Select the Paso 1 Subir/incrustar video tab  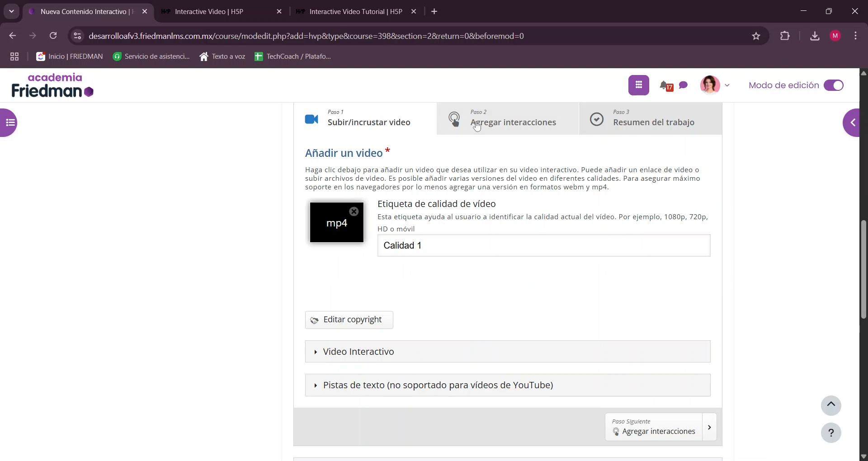coord(365,118)
